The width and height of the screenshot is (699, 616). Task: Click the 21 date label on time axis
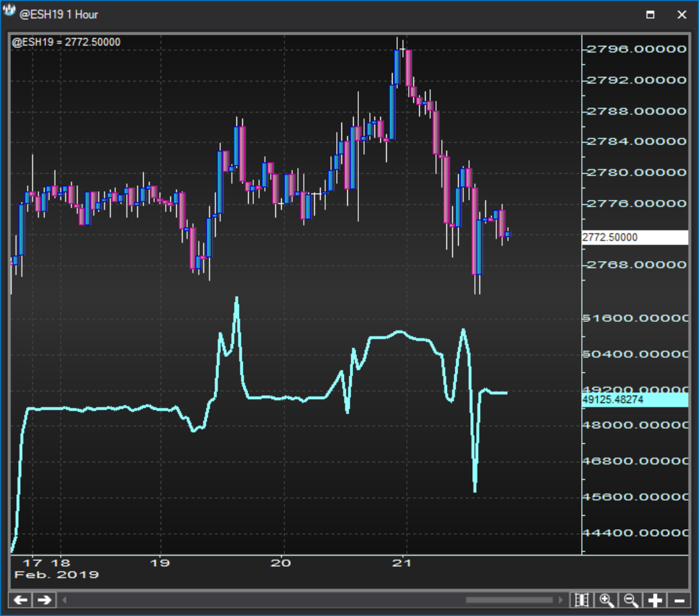402,563
